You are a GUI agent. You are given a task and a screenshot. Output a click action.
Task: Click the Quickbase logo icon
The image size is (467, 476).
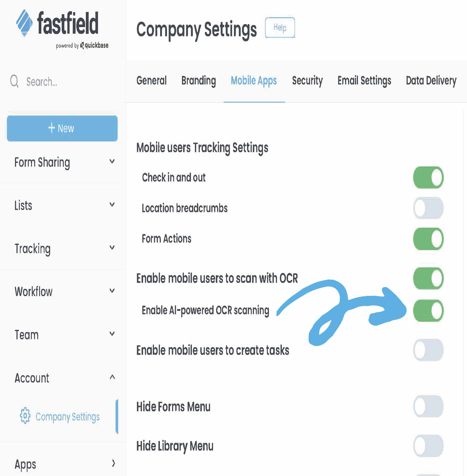[82, 45]
